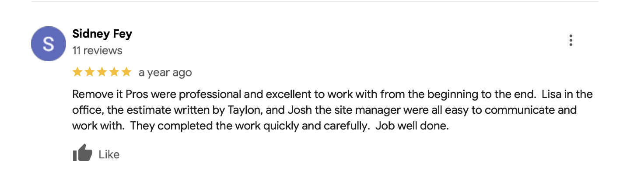This screenshot has width=644, height=175.
Task: Click the fifth yellow rating star
Action: tap(126, 72)
